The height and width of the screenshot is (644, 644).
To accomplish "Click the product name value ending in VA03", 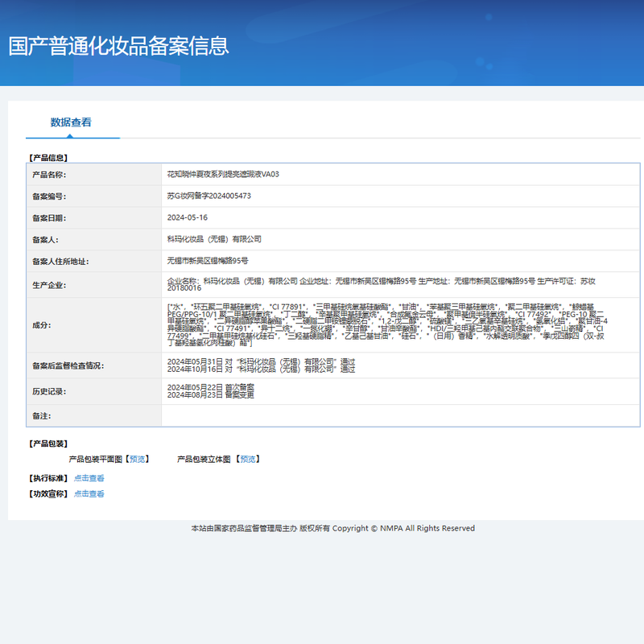I will click(222, 174).
